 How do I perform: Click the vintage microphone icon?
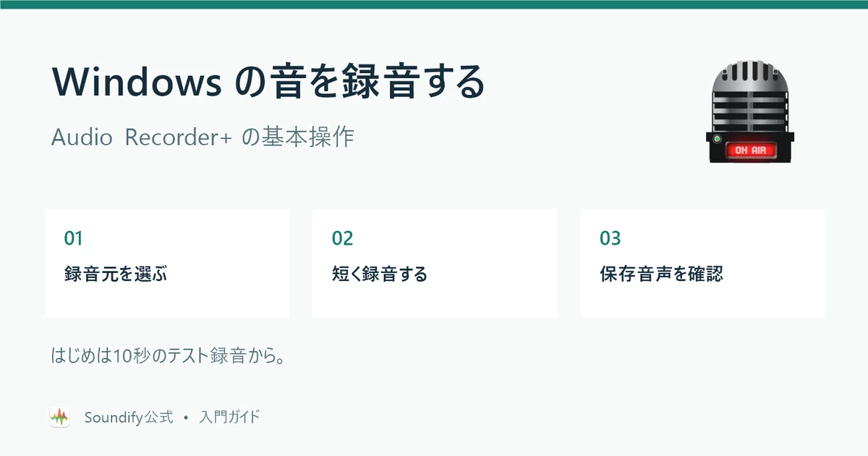click(x=751, y=110)
